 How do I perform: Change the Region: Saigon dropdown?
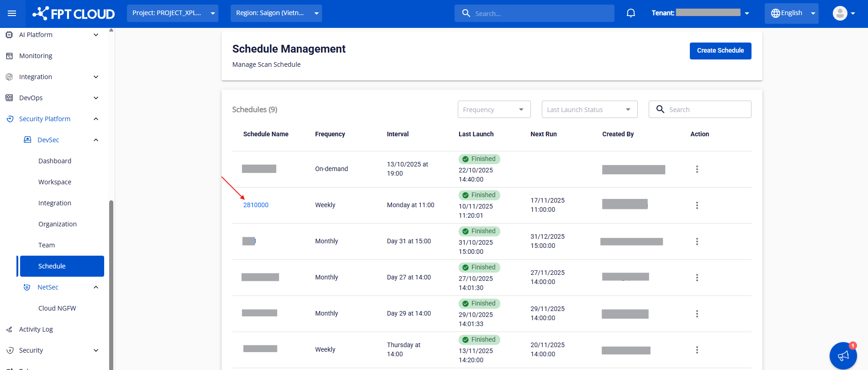tap(276, 13)
